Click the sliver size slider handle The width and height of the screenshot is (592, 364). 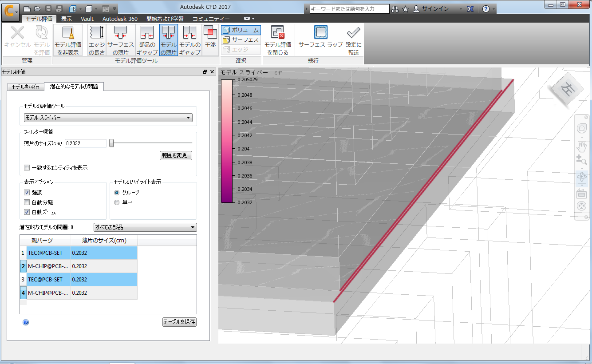[112, 143]
